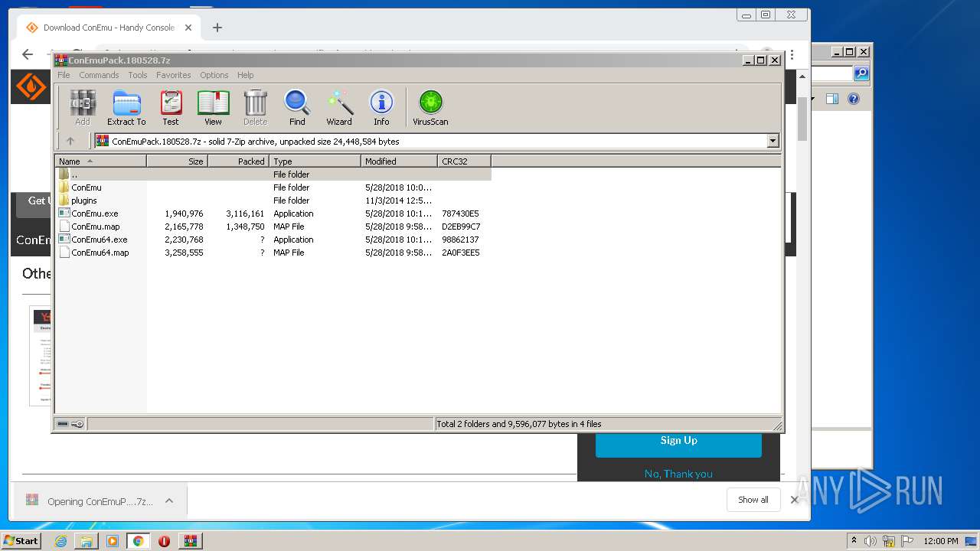Select the ConEmu folder icon
This screenshot has width=980, height=551.
click(64, 187)
